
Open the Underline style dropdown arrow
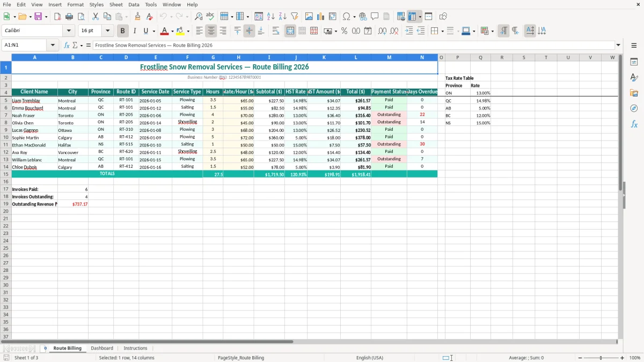(154, 31)
